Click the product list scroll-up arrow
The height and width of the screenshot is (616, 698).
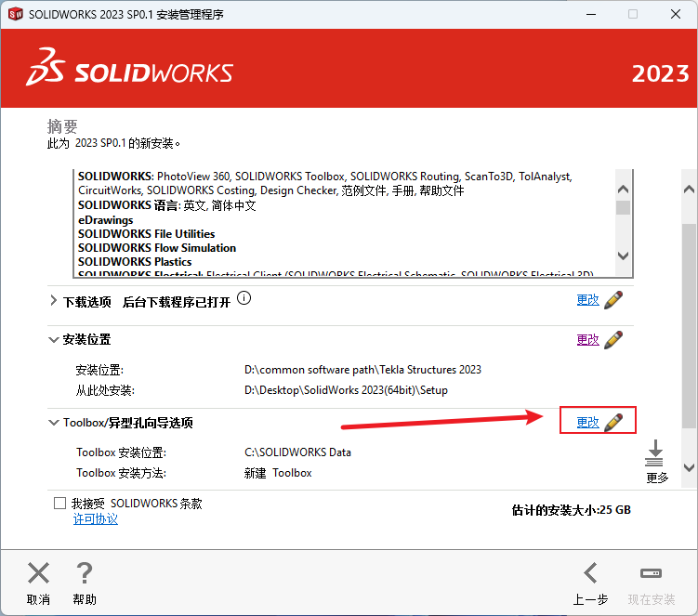(624, 190)
